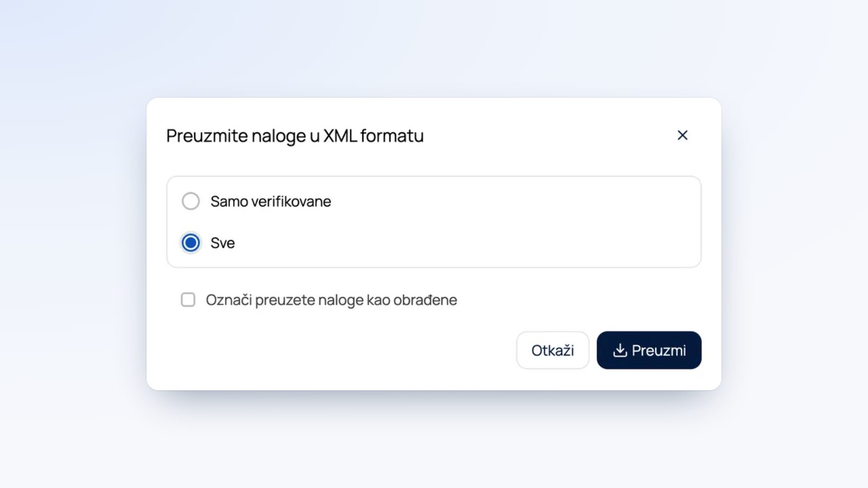
Task: Close the XML download dialog with X
Action: click(x=682, y=135)
